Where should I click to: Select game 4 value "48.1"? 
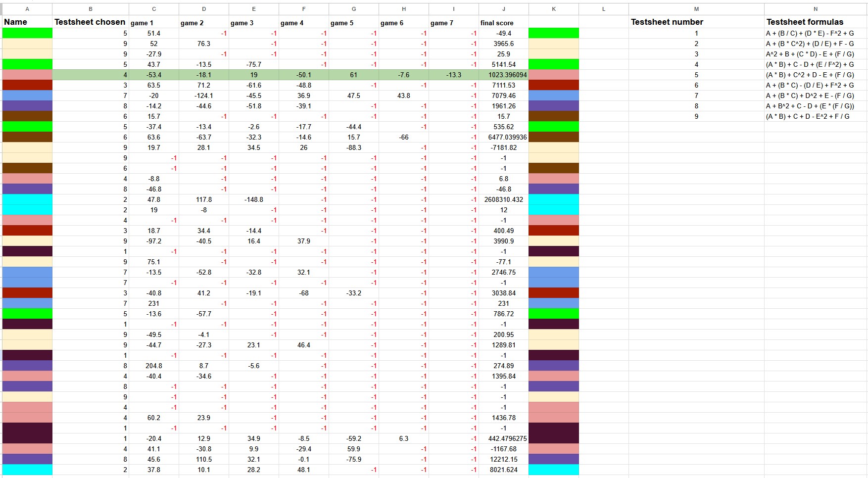[304, 470]
